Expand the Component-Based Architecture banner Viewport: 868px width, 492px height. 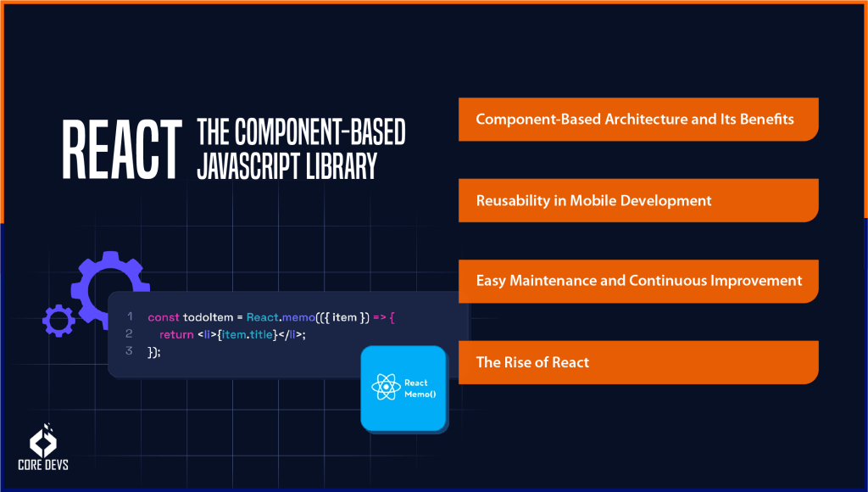(638, 119)
